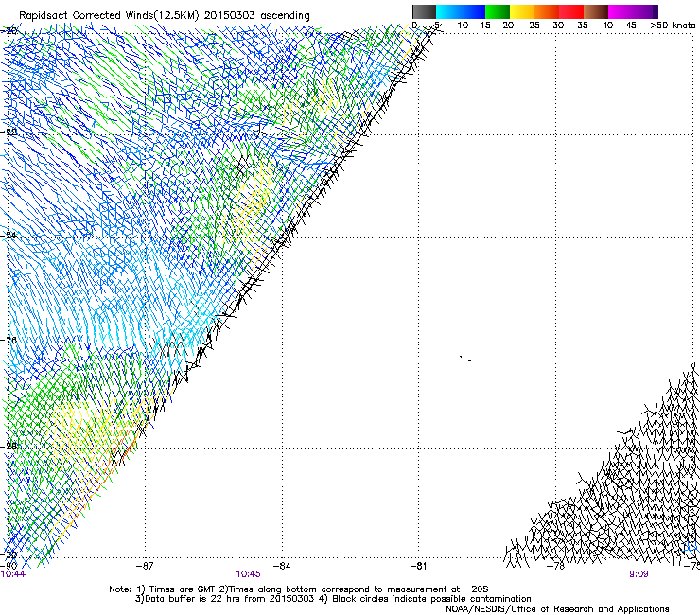Select the gray 0-5 knots legend swatch
Screen dimensions: 700x615
tap(424, 11)
